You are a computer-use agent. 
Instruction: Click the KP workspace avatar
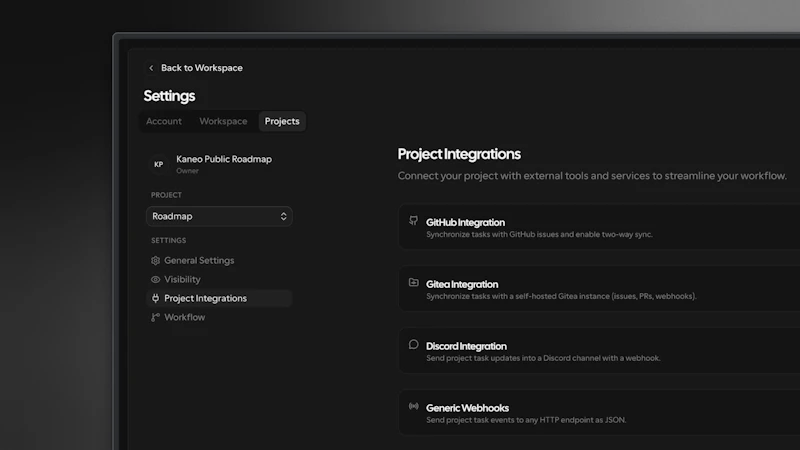tap(159, 164)
